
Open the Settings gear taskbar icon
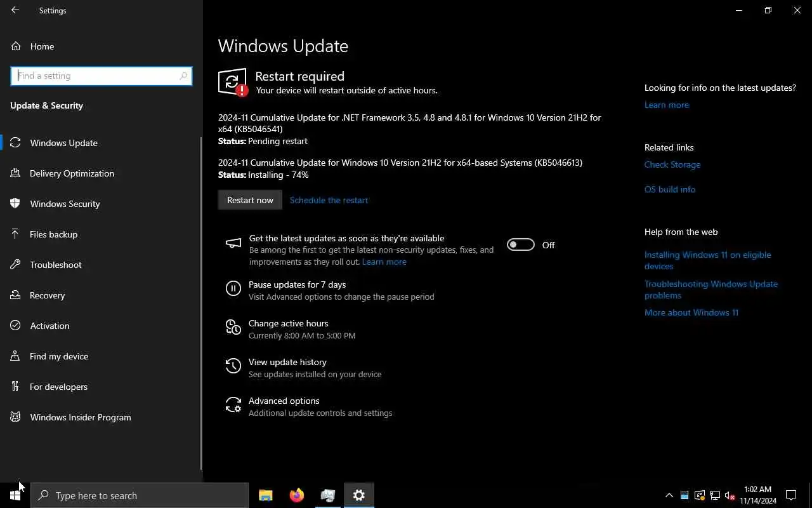[359, 495]
